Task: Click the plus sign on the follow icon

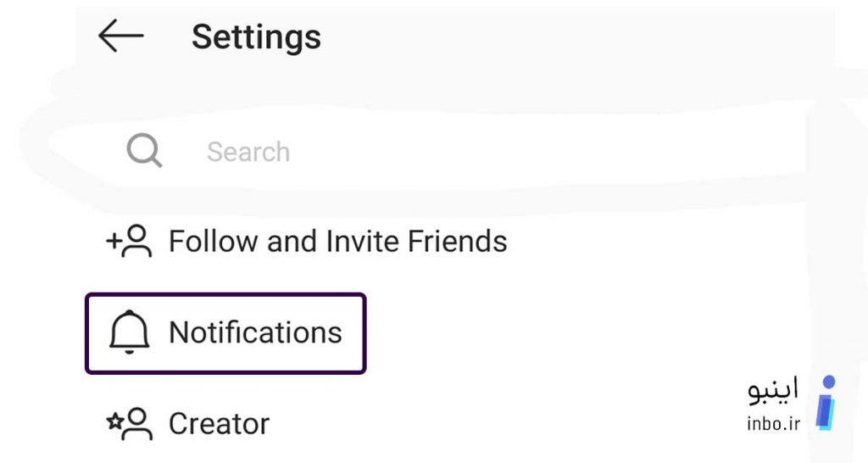Action: (114, 240)
